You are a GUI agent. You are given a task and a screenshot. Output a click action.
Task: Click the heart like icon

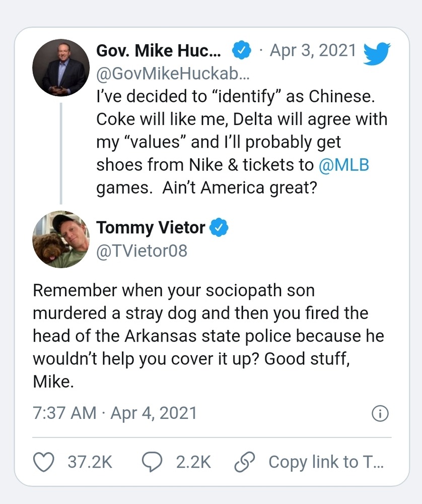(44, 462)
